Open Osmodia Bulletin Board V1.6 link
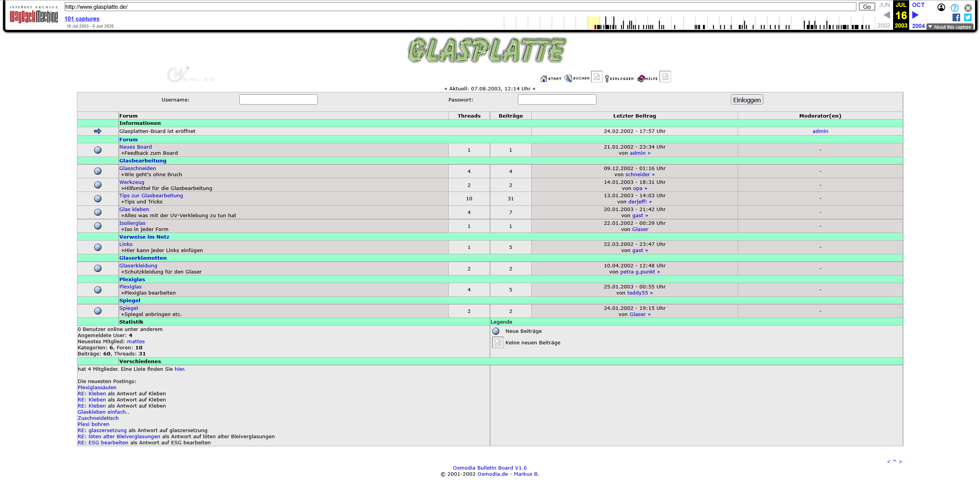The height and width of the screenshot is (483, 980). tap(490, 468)
